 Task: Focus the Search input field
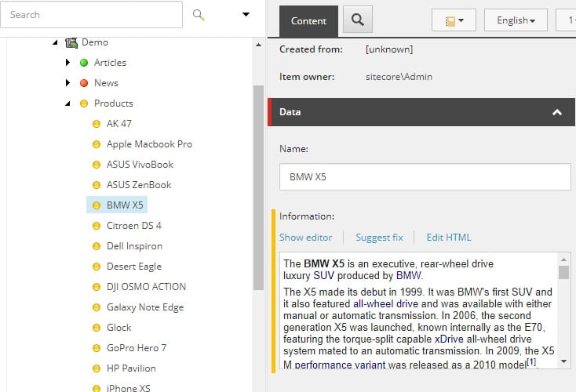point(92,15)
